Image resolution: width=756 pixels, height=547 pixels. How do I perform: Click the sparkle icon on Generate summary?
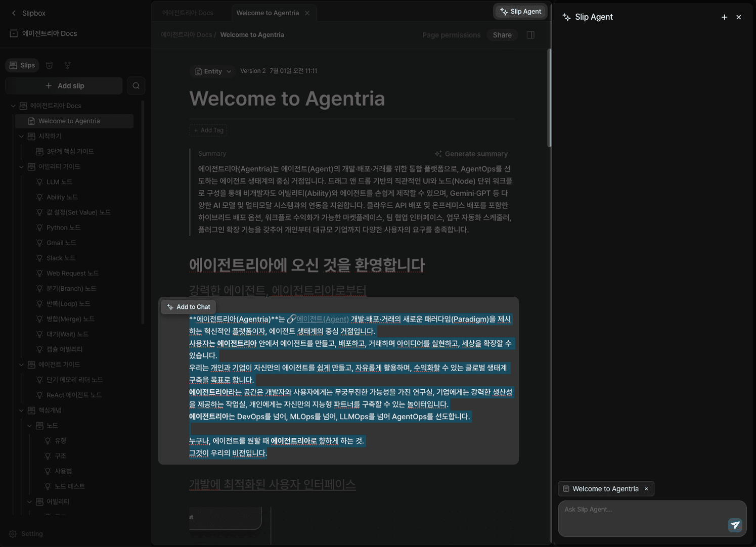438,154
